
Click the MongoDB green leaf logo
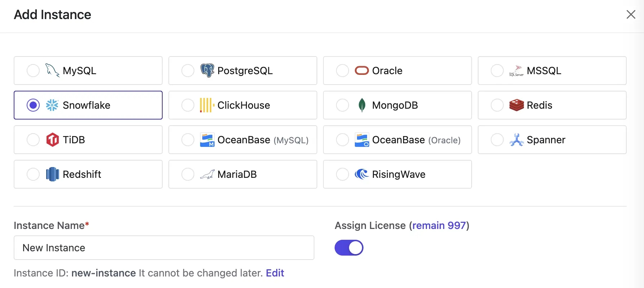click(x=362, y=105)
